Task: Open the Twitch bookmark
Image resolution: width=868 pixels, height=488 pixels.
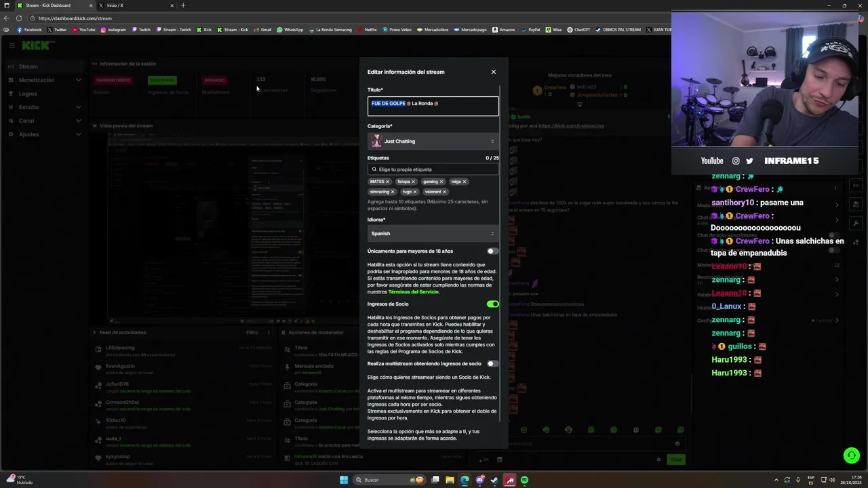Action: [141, 30]
